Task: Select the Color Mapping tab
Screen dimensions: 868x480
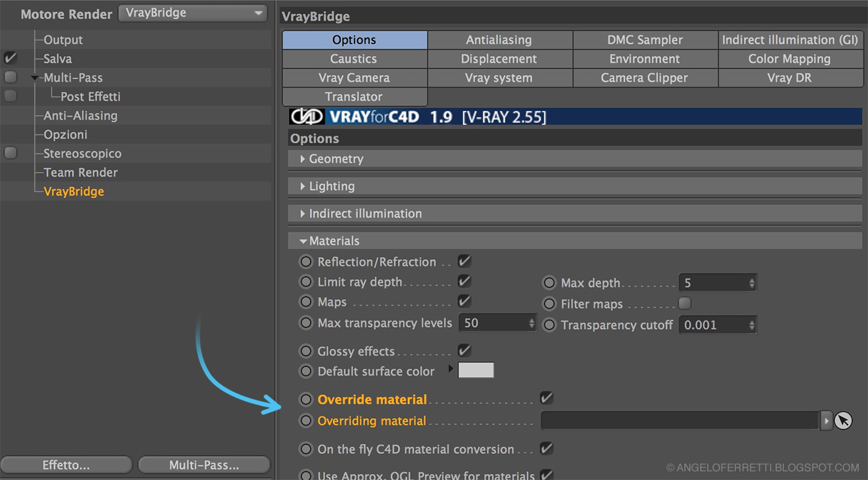Action: [790, 59]
